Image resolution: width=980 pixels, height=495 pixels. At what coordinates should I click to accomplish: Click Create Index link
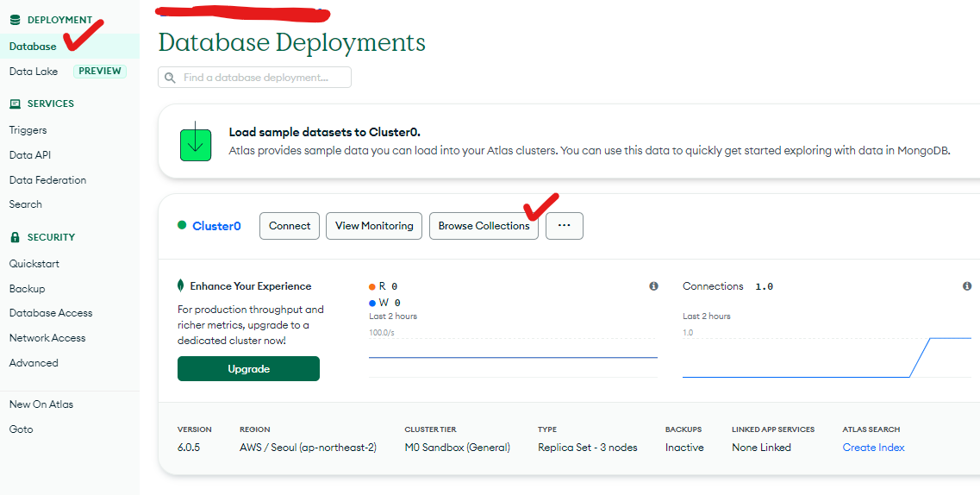point(873,448)
